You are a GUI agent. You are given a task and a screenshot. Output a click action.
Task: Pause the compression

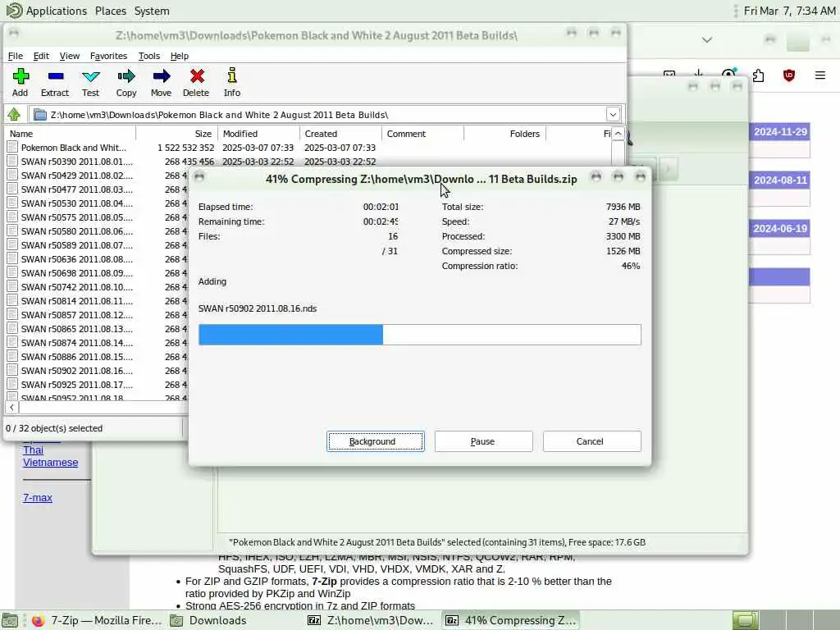coord(483,441)
